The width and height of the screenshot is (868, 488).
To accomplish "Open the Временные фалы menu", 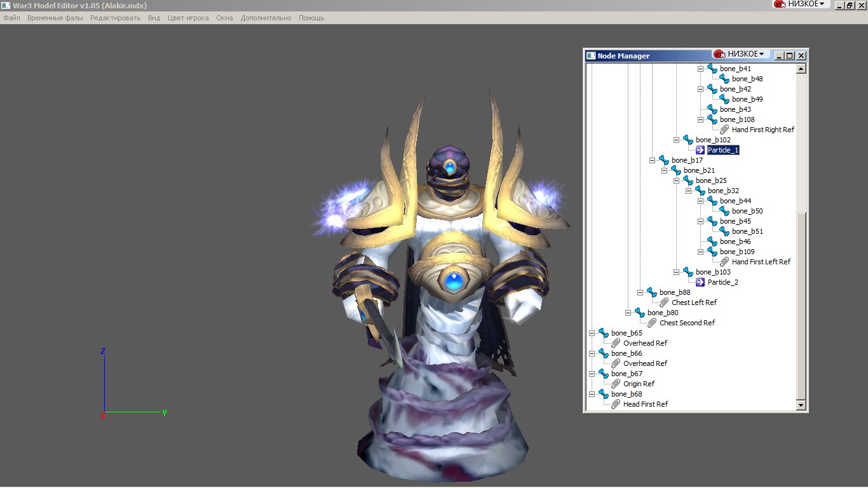I will (x=55, y=18).
